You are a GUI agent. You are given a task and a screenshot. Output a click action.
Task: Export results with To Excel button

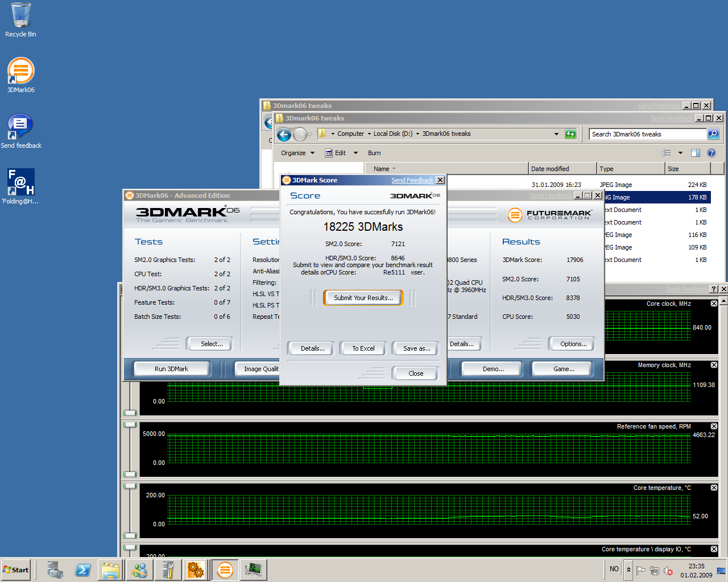click(363, 348)
